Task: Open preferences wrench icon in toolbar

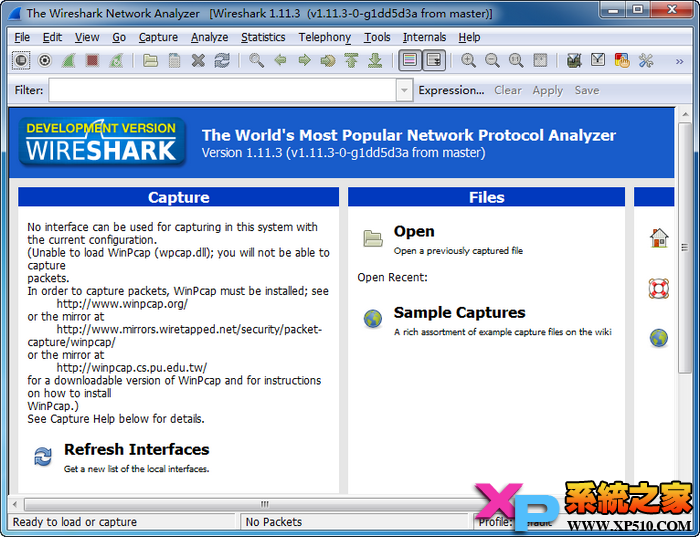Action: pyautogui.click(x=646, y=60)
